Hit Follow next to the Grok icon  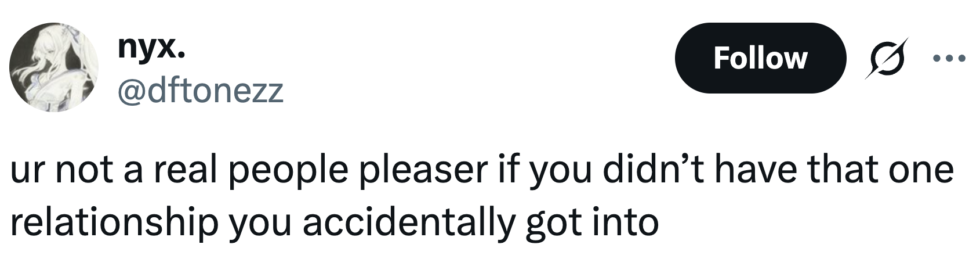(760, 58)
